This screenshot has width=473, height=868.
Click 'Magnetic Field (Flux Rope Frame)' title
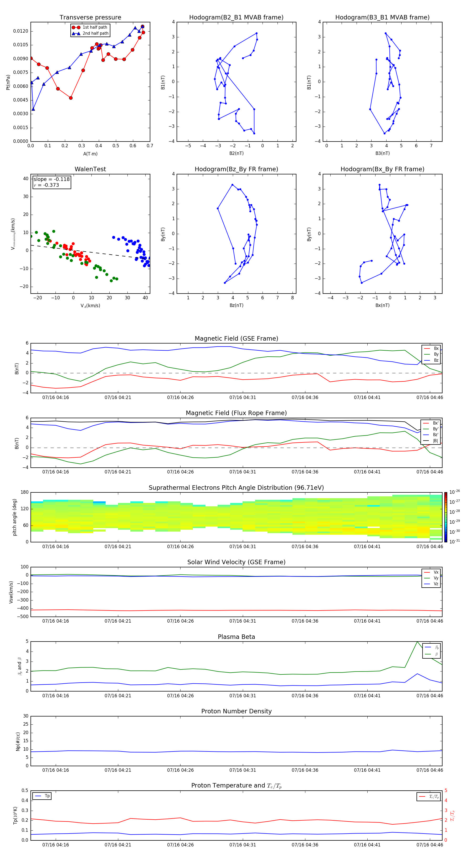(x=236, y=413)
